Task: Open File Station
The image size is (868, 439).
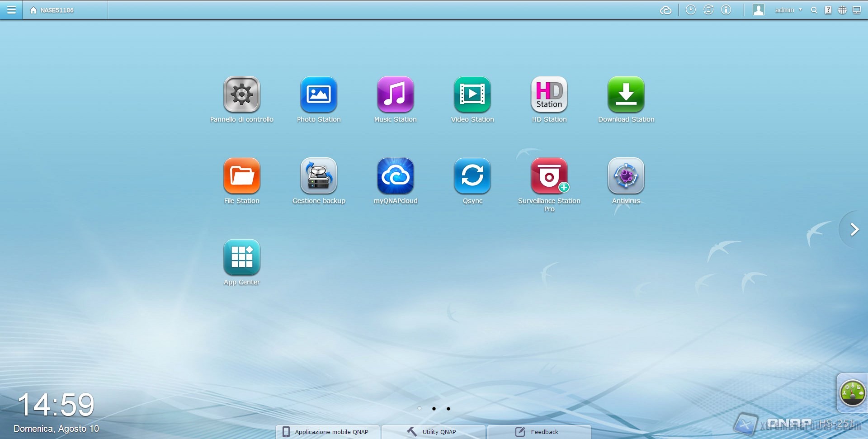Action: 241,176
